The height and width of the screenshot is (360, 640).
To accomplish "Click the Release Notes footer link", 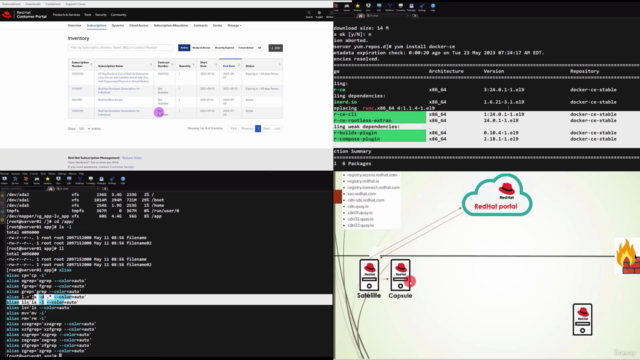I will point(132,158).
